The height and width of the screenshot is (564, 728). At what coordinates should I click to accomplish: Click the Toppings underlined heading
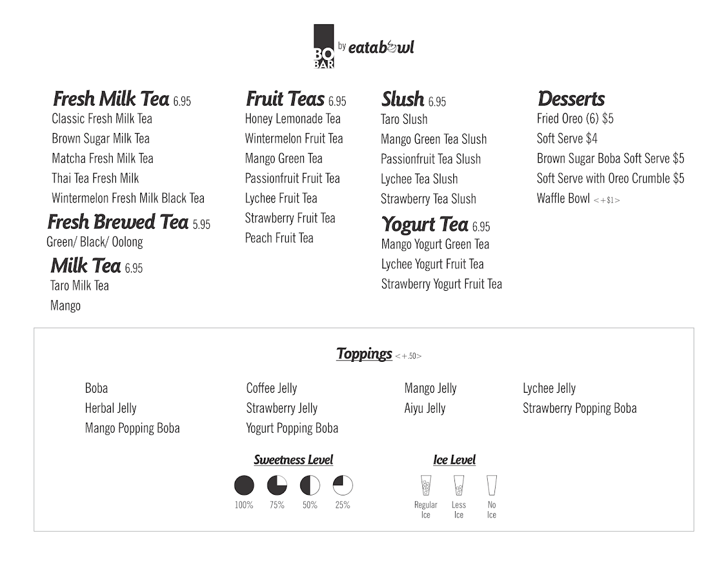364,353
